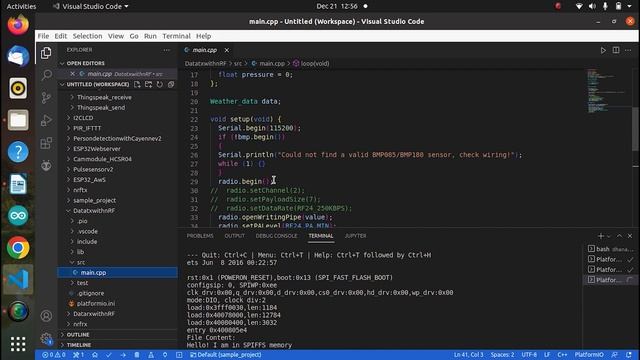Collapse all folders in Explorer

coord(171,84)
